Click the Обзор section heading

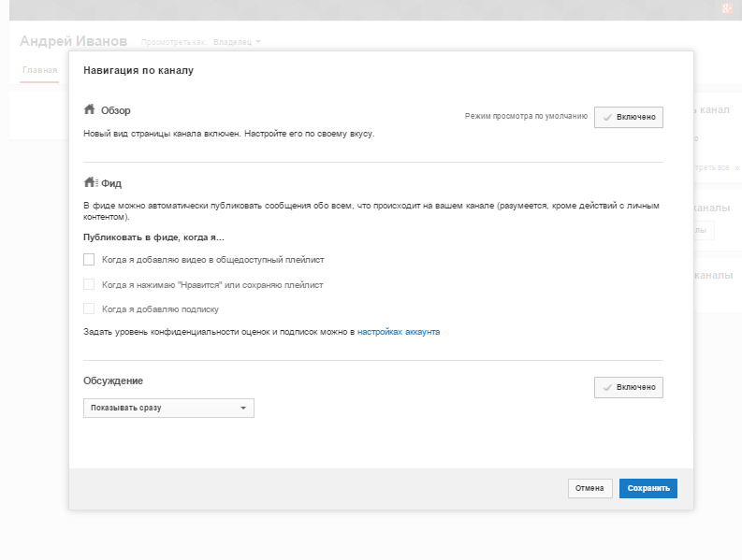click(x=116, y=110)
